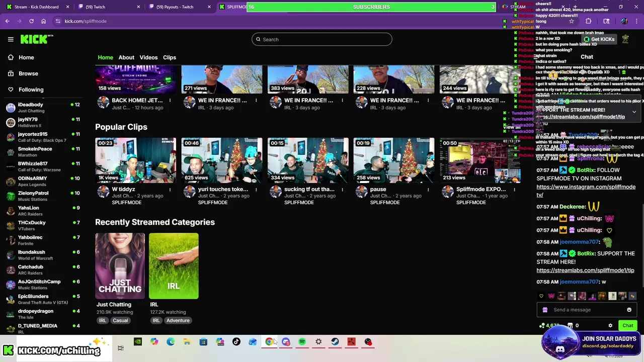Open the 158 views stream ending video

(x=136, y=79)
